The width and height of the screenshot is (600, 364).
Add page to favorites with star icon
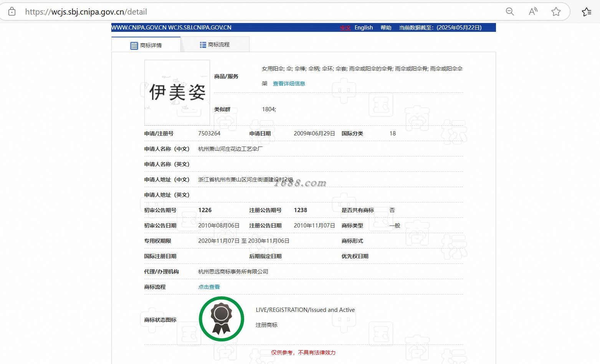coord(556,12)
